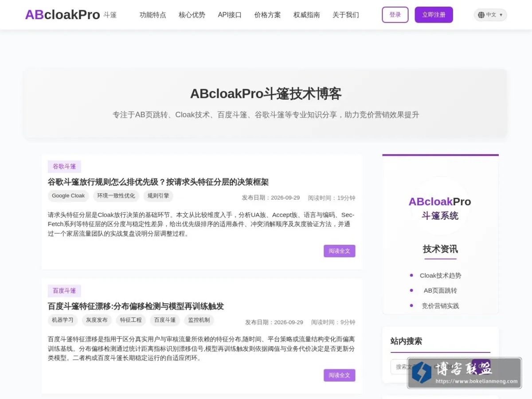This screenshot has width=532, height=399.
Task: Click the ABcloakPro logo in header
Action: (63, 15)
